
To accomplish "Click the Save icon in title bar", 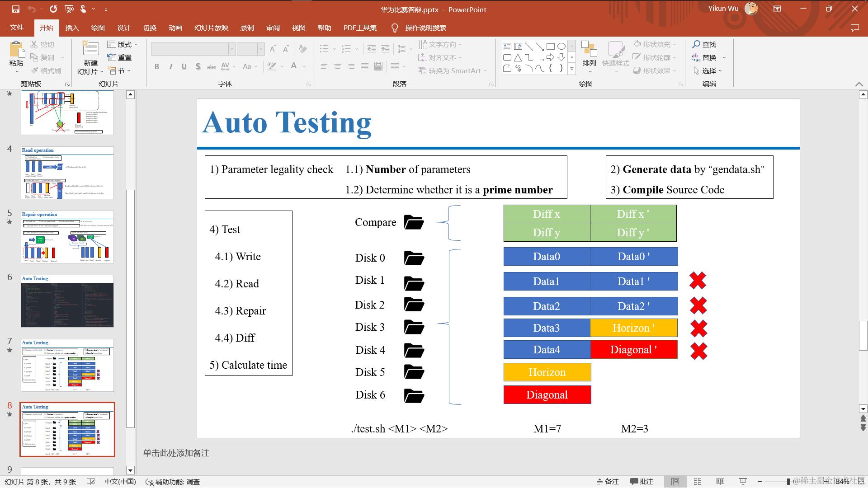I will click(x=15, y=9).
